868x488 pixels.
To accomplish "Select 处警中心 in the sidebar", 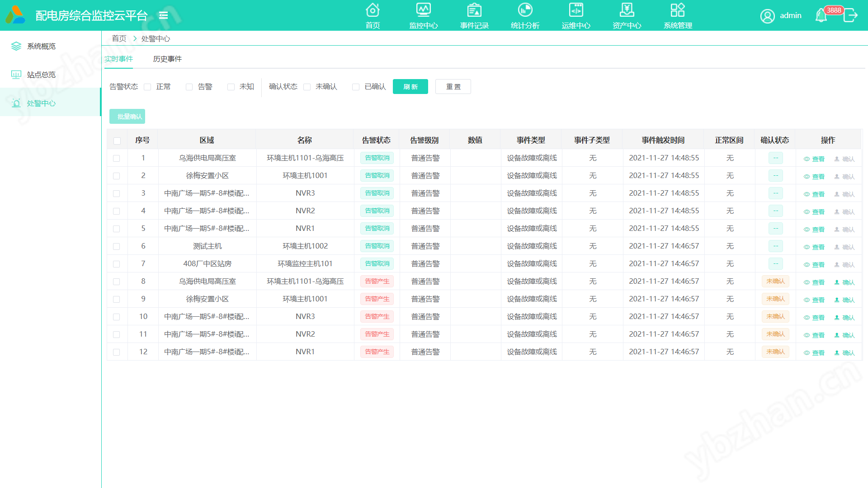I will [x=50, y=103].
